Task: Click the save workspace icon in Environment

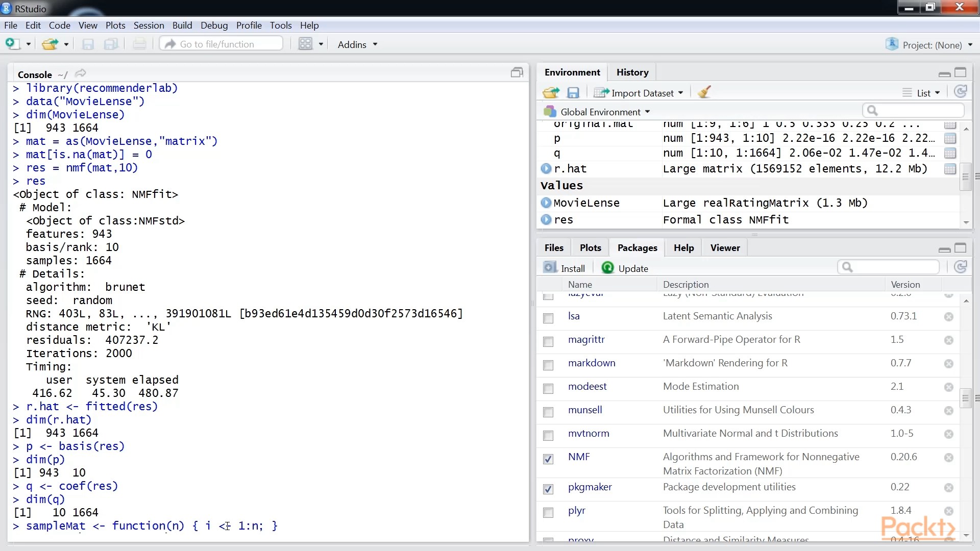Action: click(x=573, y=93)
